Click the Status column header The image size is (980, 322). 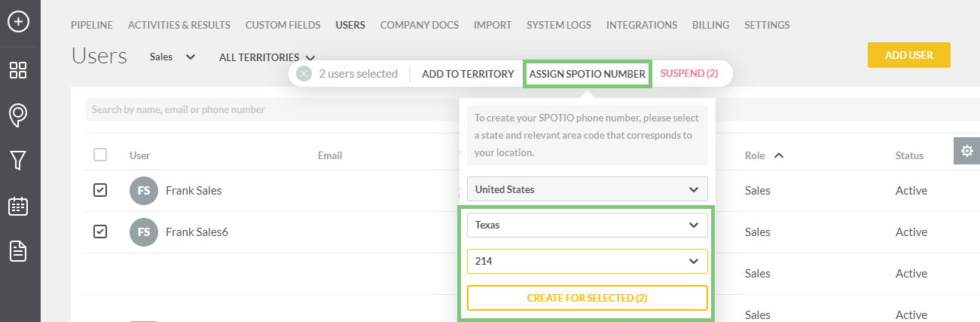[909, 155]
